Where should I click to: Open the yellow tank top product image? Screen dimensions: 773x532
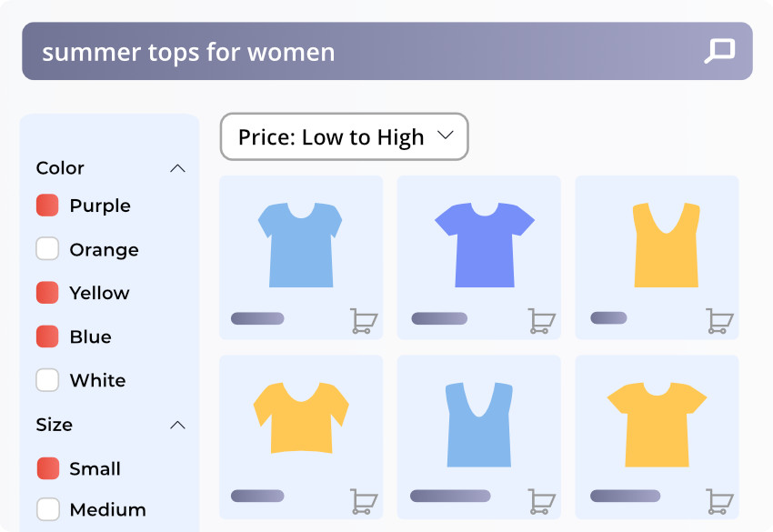(666, 244)
